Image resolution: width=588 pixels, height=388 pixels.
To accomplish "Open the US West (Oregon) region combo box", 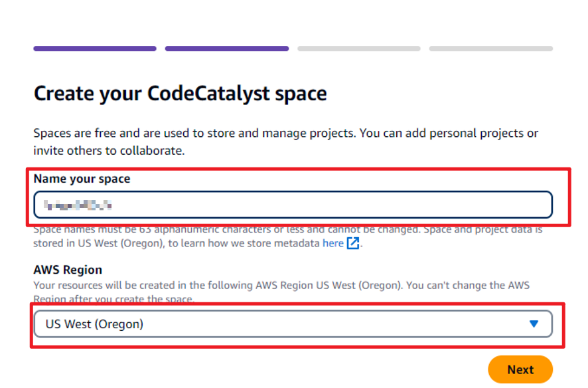I will click(292, 324).
